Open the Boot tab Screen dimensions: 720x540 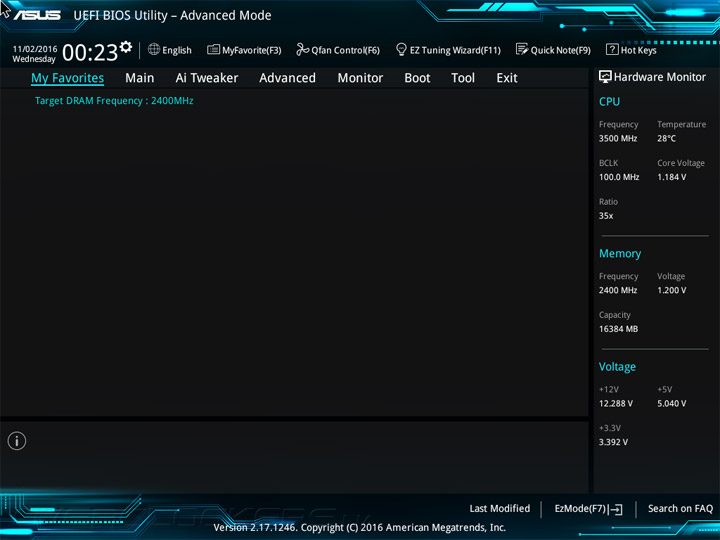coord(417,78)
